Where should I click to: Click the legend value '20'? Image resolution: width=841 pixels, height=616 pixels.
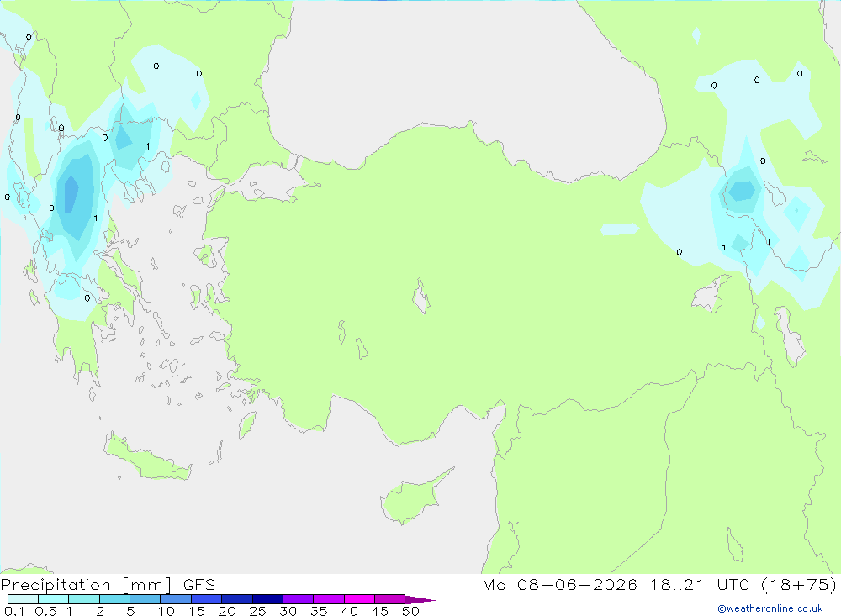click(227, 611)
